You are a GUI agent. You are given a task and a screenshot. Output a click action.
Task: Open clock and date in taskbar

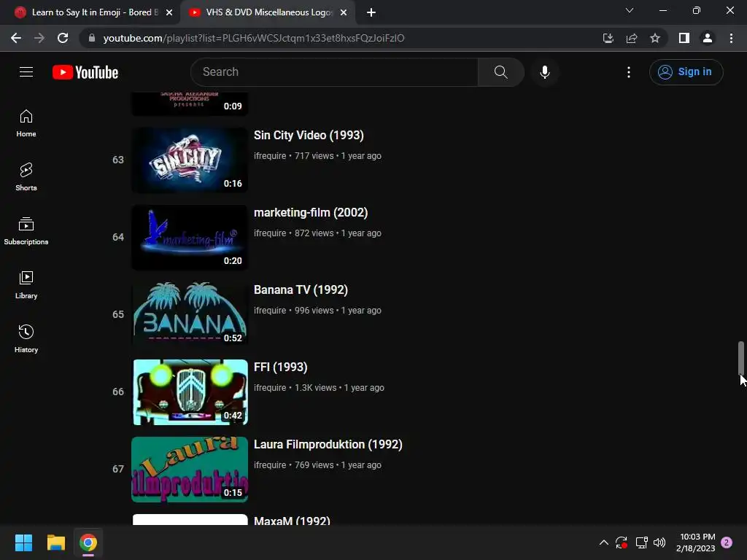click(695, 542)
